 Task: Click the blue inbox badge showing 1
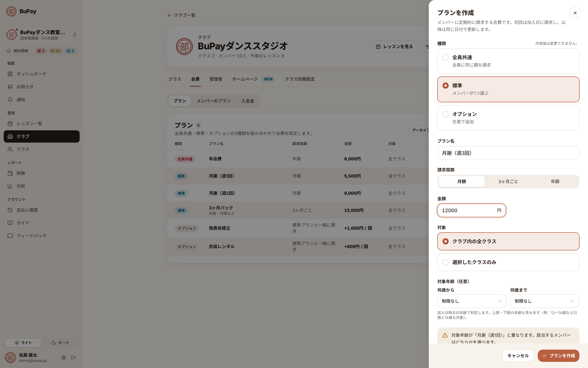click(x=70, y=51)
